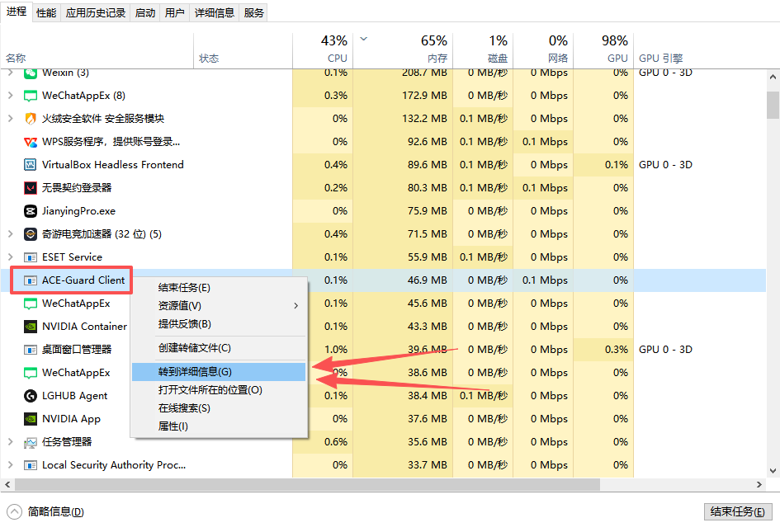
Task: Click the WPS服务程序 icon
Action: pyautogui.click(x=31, y=142)
